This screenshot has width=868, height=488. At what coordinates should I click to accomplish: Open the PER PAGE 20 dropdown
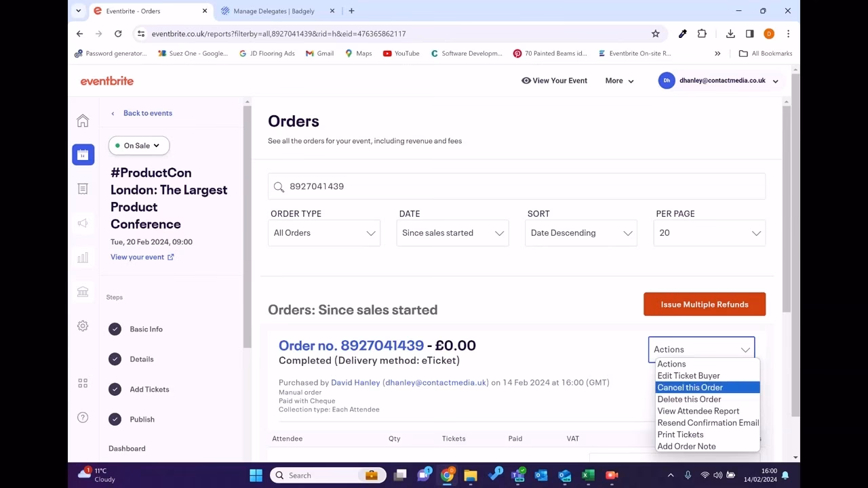[709, 232]
